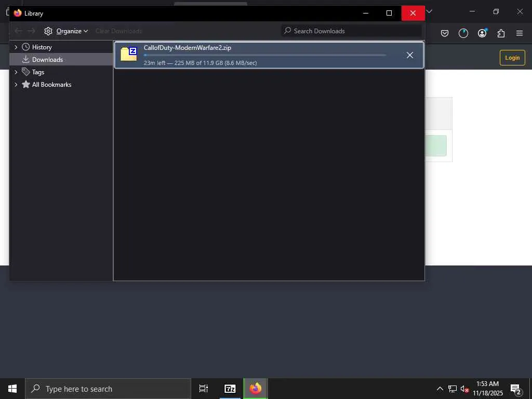The image size is (532, 399).
Task: Open the Firefox Extensions puzzle icon
Action: 501,33
